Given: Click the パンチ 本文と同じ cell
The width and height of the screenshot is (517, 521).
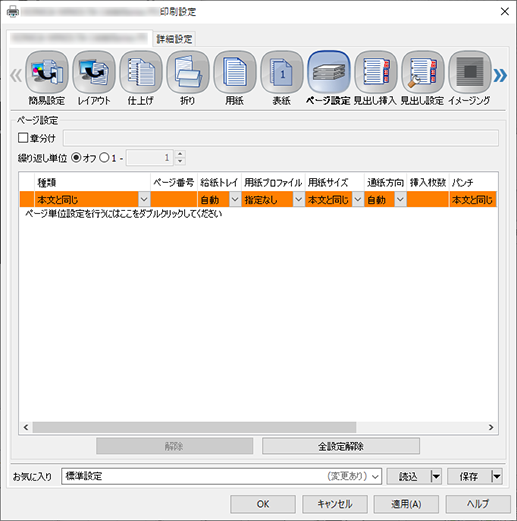Looking at the screenshot, I should (473, 199).
